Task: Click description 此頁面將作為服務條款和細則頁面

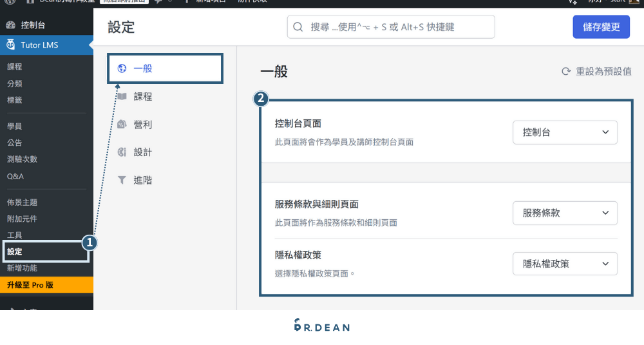Action: click(x=336, y=223)
